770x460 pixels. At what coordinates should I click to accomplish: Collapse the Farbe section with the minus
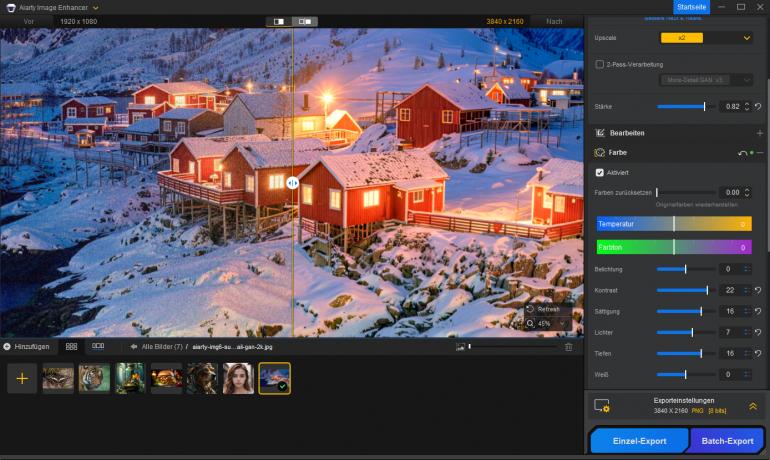coord(760,153)
